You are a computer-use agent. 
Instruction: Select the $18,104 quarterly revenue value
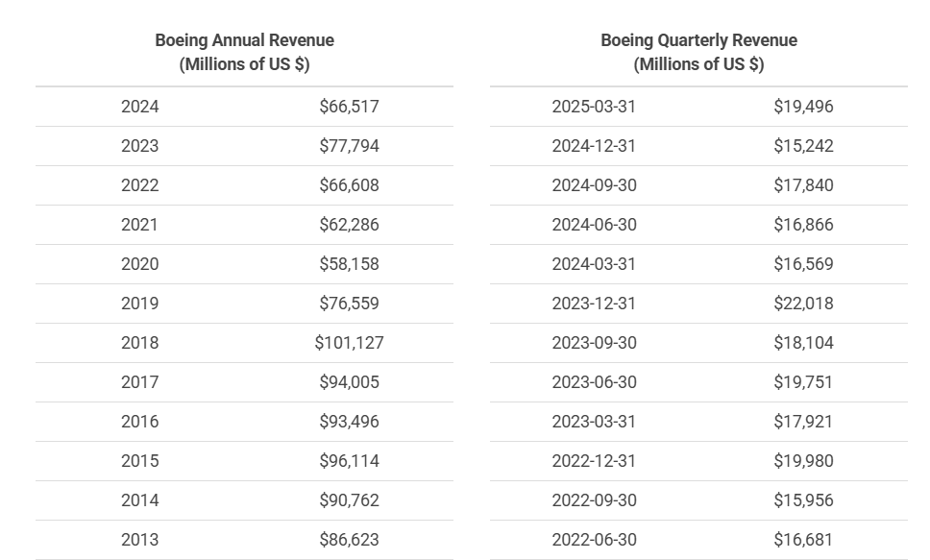pyautogui.click(x=803, y=343)
